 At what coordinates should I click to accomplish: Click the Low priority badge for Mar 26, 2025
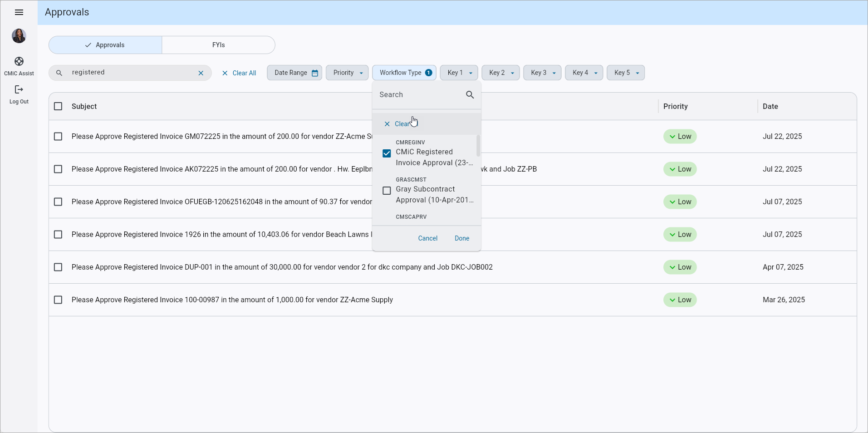[680, 300]
